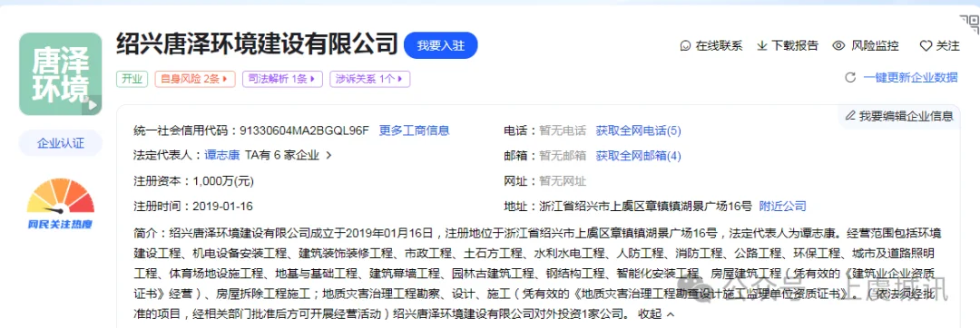Screen dimensions: 980x328
Task: Expand 自身风险 2条 tag
Action: tap(195, 79)
